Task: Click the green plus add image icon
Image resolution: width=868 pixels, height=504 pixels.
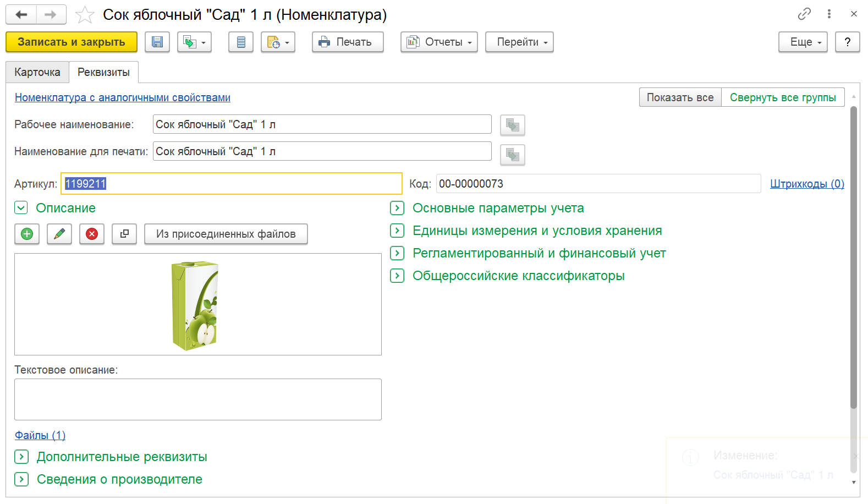Action: click(x=27, y=234)
